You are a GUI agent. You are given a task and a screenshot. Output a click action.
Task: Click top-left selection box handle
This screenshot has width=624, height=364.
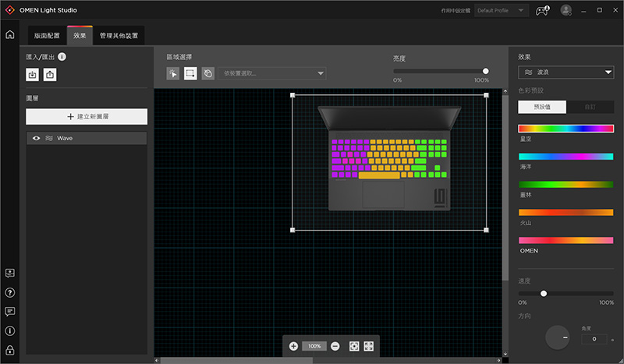coord(292,95)
